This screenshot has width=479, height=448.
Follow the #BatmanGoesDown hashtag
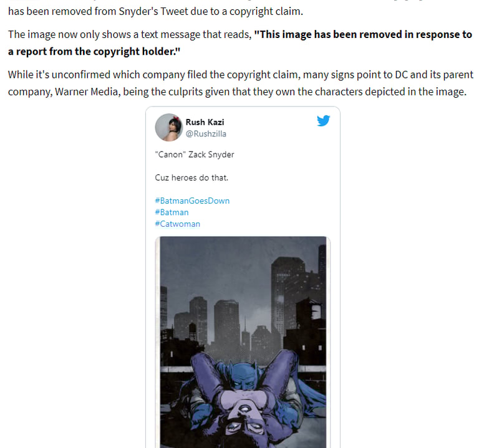(192, 201)
